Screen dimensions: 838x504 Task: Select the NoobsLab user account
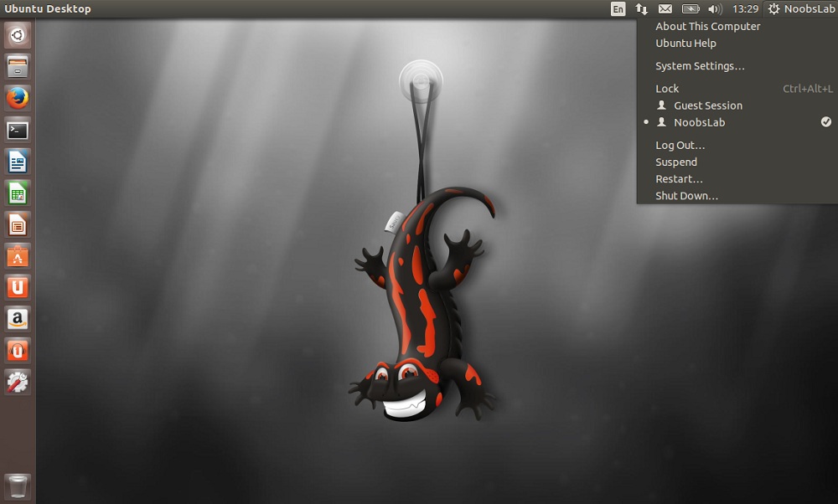[x=699, y=122]
